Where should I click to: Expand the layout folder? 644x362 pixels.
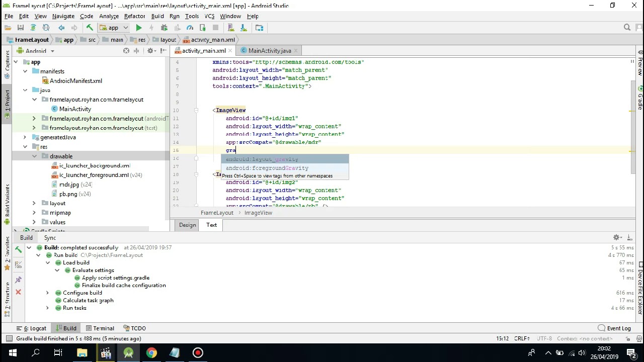point(35,203)
